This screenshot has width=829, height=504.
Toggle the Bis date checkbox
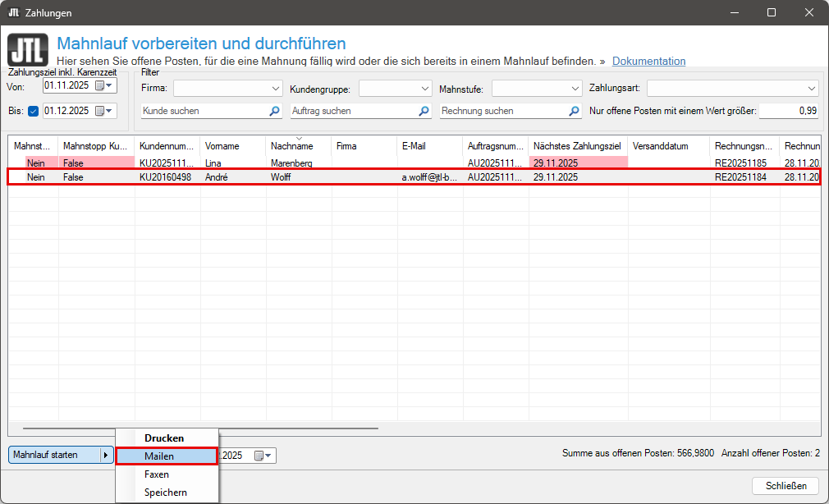(34, 111)
